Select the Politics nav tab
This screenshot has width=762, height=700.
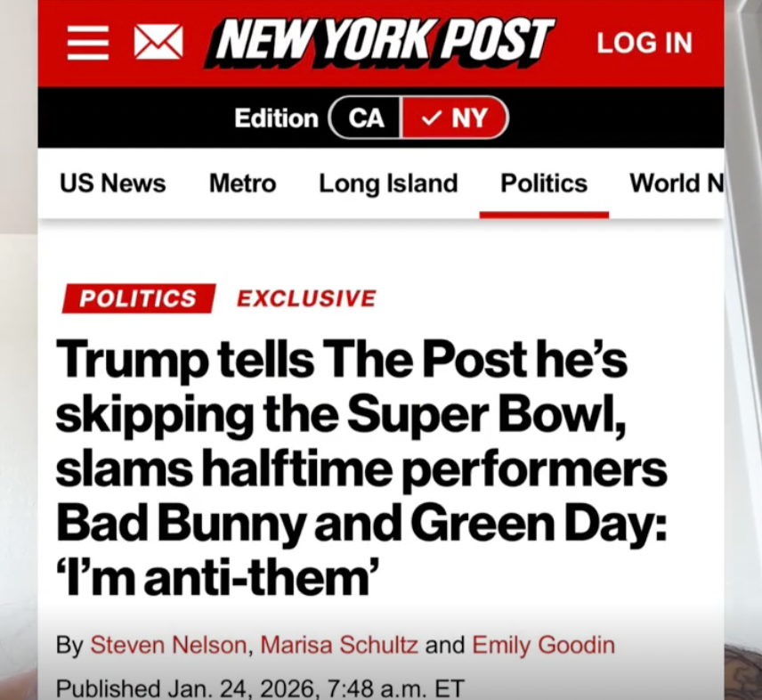pos(544,183)
